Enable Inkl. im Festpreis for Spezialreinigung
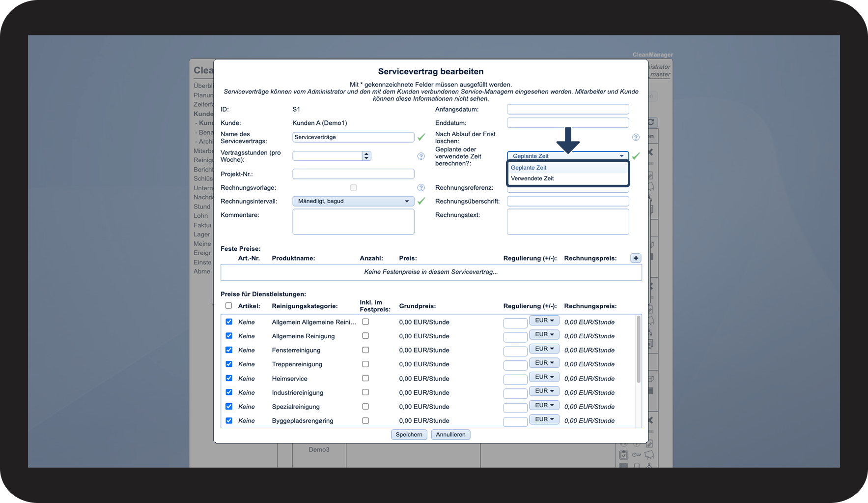The image size is (868, 503). 365,407
